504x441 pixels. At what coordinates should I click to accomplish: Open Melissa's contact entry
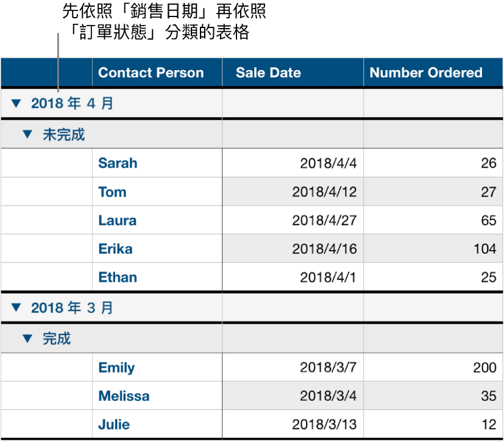(x=124, y=396)
